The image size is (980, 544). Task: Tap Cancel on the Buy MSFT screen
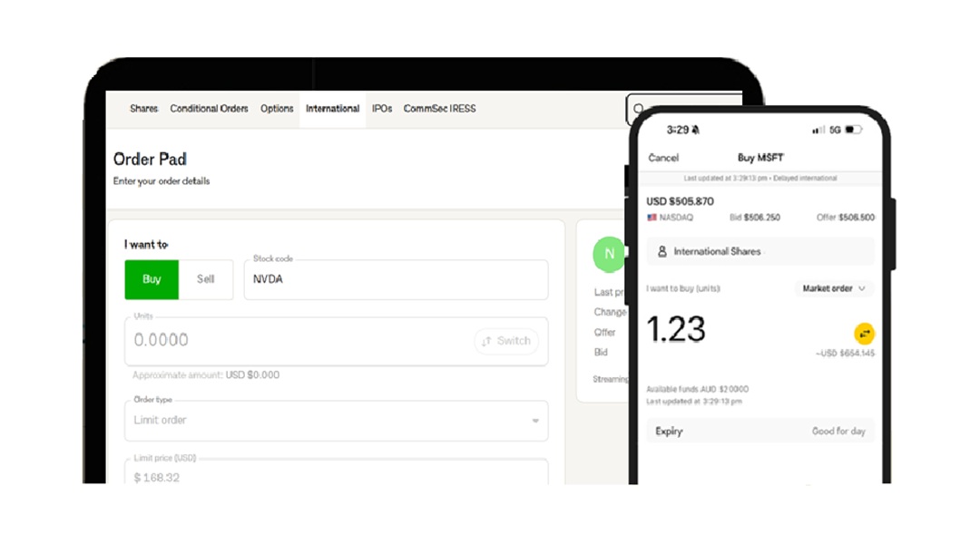point(663,158)
